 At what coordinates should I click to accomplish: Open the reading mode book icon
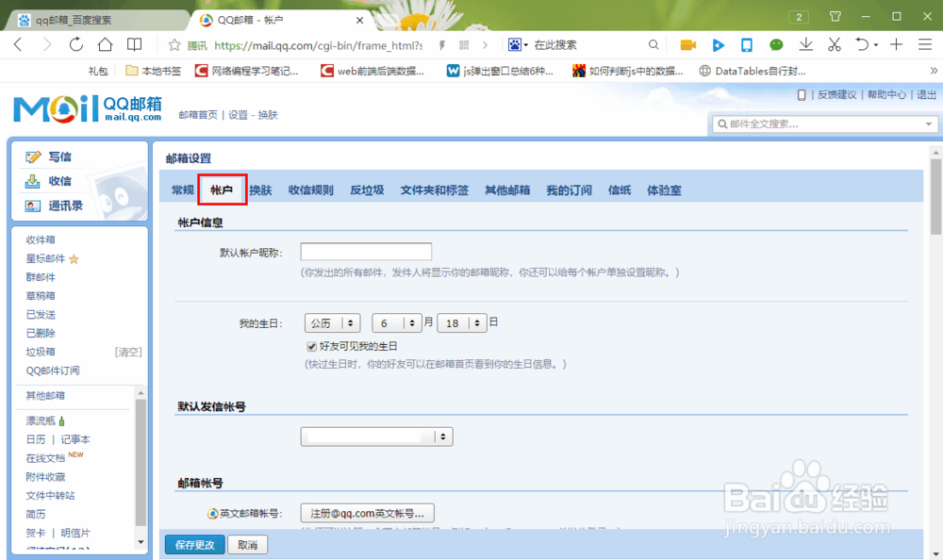pos(134,44)
